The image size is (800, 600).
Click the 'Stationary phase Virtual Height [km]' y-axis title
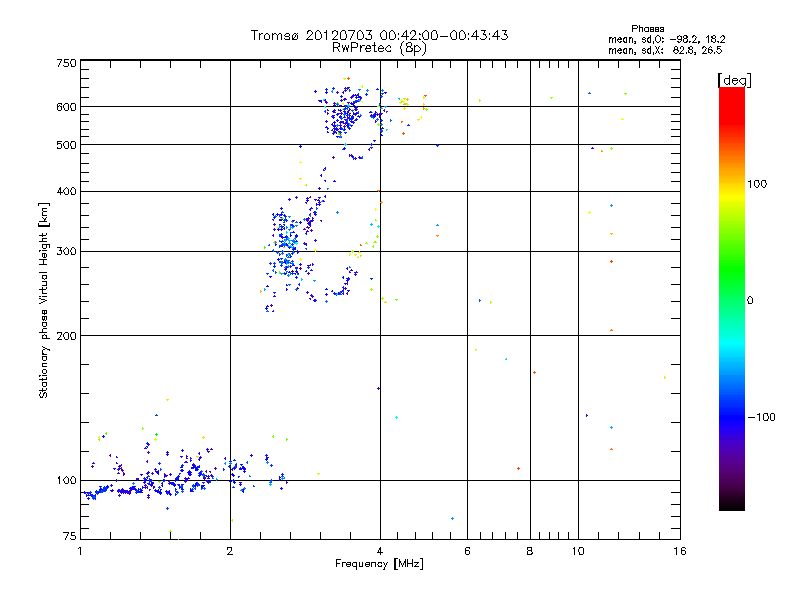[x=43, y=301]
